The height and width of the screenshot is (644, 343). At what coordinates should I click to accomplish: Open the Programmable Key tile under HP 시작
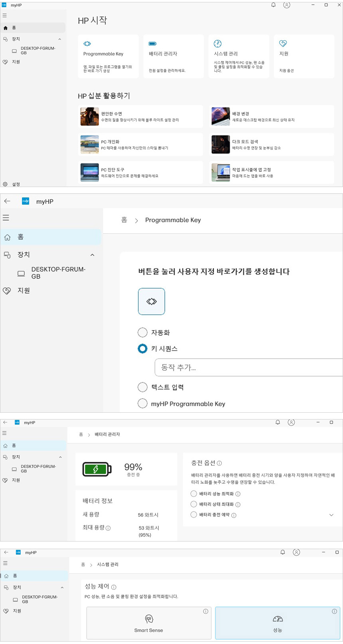point(108,56)
